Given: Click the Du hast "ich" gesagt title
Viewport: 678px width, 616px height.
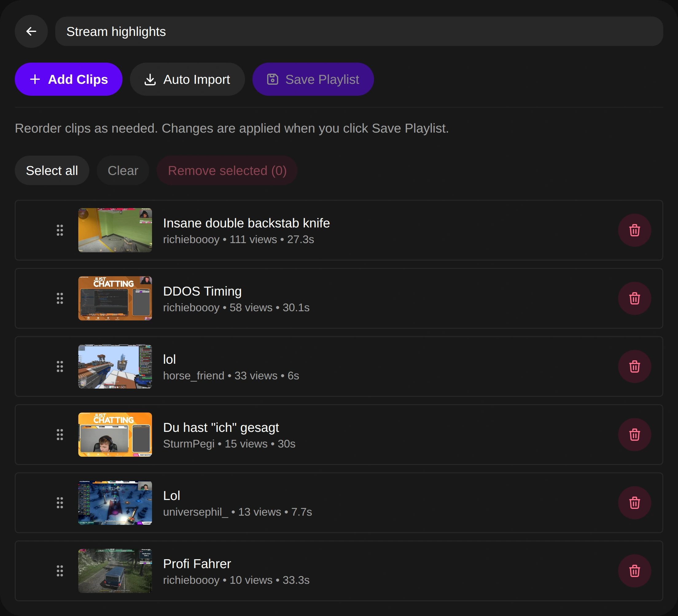Looking at the screenshot, I should coord(221,428).
